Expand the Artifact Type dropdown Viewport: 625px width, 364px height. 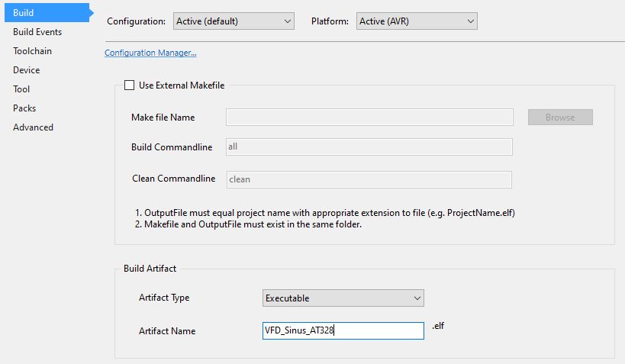point(343,298)
